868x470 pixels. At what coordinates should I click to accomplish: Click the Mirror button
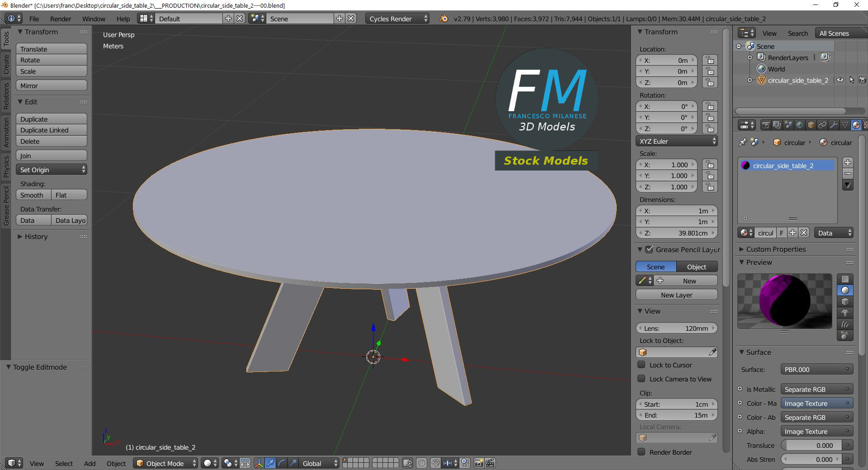coord(52,85)
